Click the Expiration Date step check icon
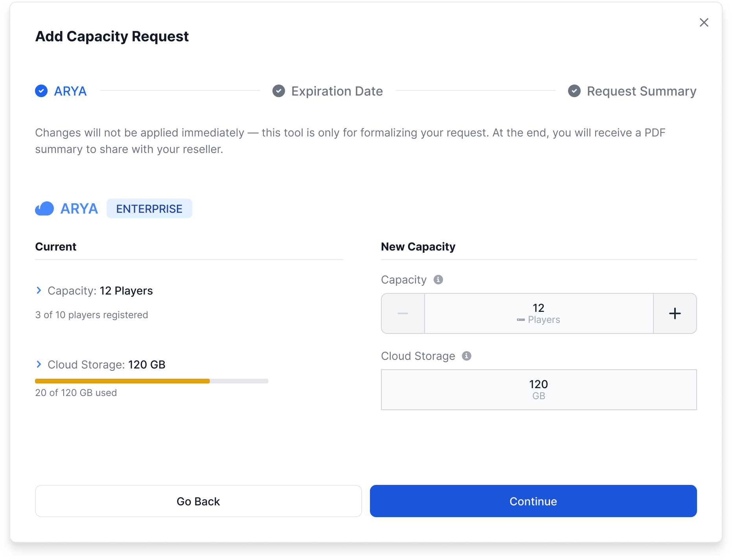 coord(279,91)
